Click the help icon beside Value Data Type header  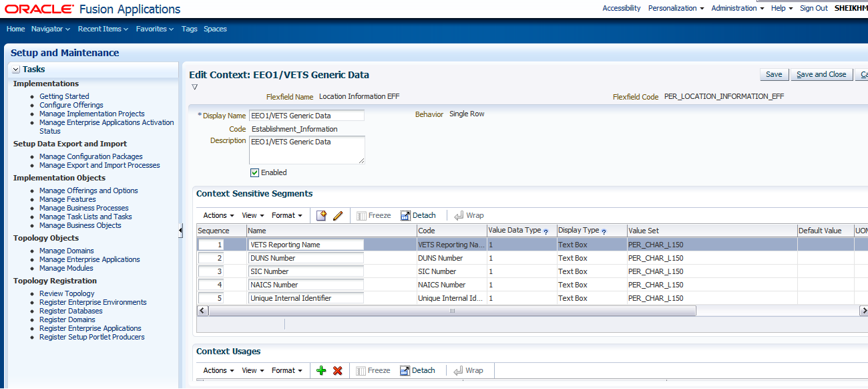546,231
